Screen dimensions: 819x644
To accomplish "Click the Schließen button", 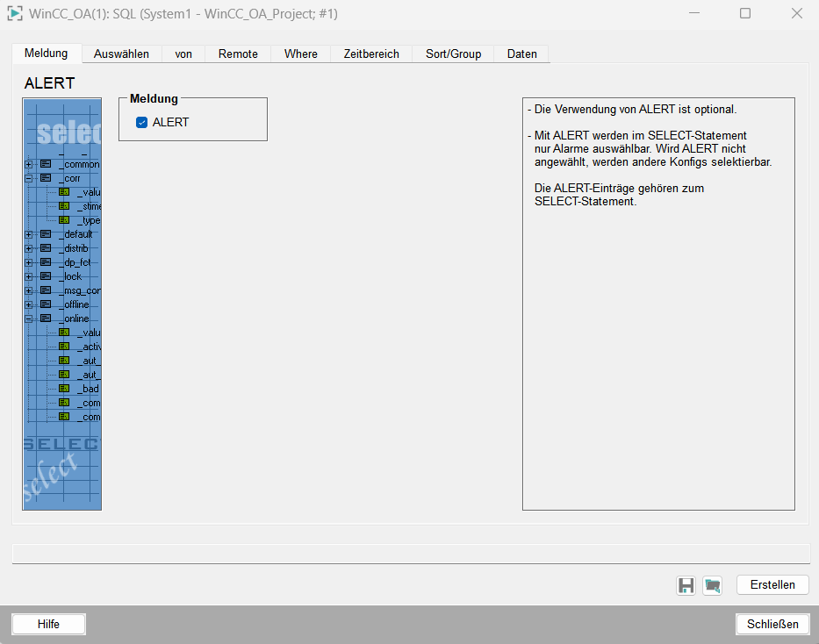I will (x=772, y=624).
